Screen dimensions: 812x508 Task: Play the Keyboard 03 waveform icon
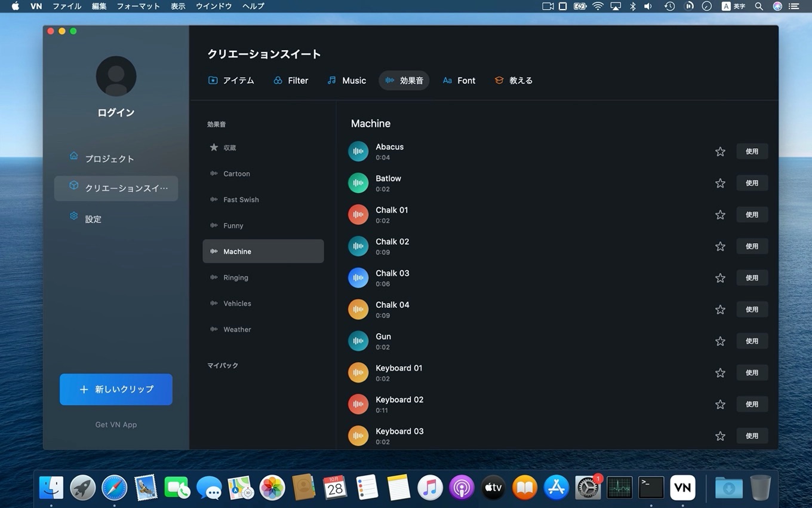(x=358, y=436)
